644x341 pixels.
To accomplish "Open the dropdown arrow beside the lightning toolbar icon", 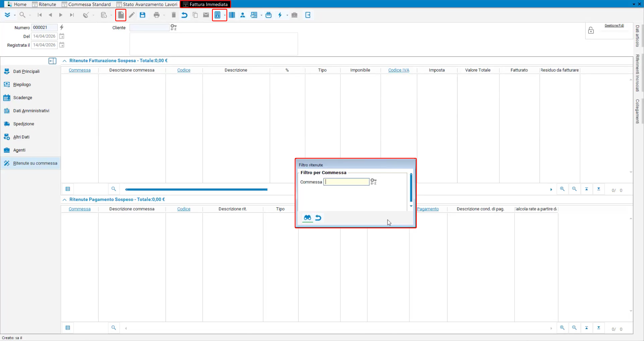I will coord(287,15).
